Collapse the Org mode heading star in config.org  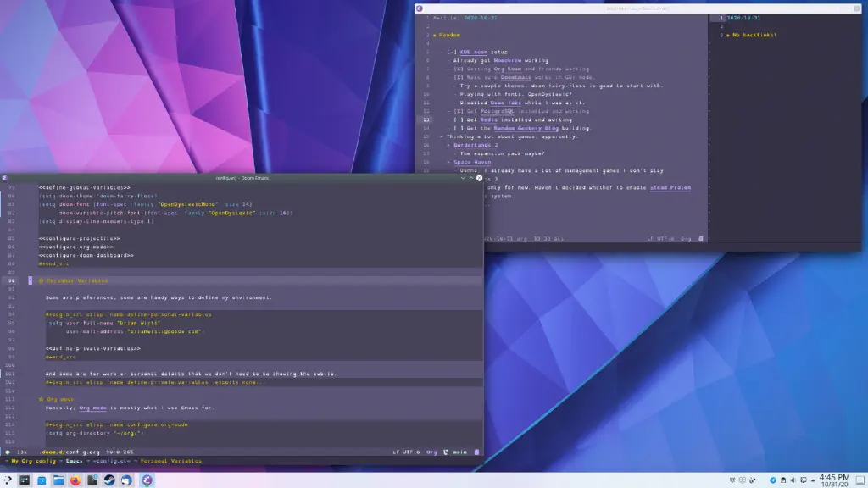pyautogui.click(x=41, y=399)
